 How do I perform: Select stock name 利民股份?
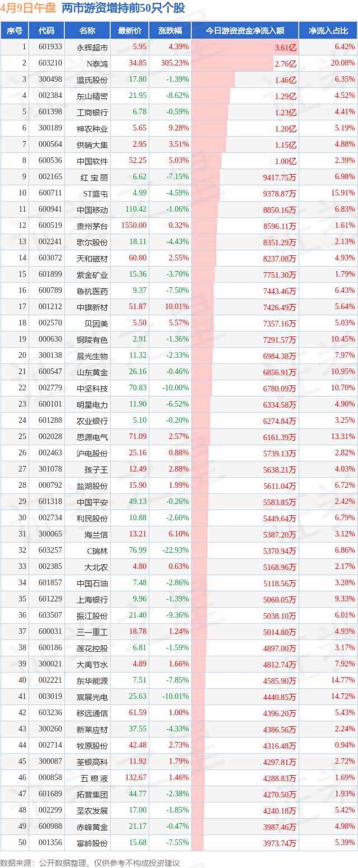92,518
